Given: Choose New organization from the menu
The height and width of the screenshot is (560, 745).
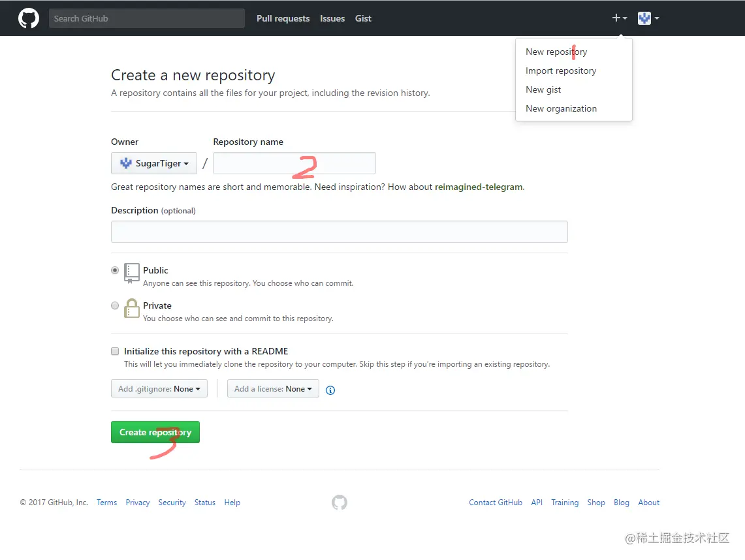Looking at the screenshot, I should click(x=561, y=109).
